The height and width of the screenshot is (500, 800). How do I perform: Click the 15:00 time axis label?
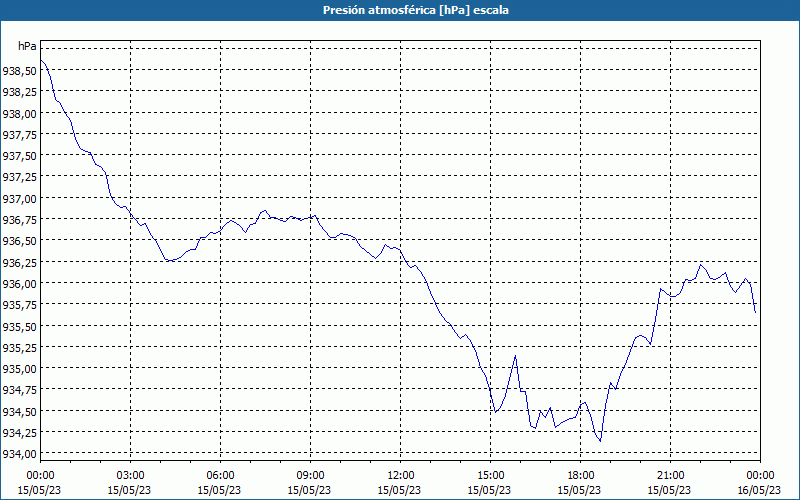coord(490,476)
